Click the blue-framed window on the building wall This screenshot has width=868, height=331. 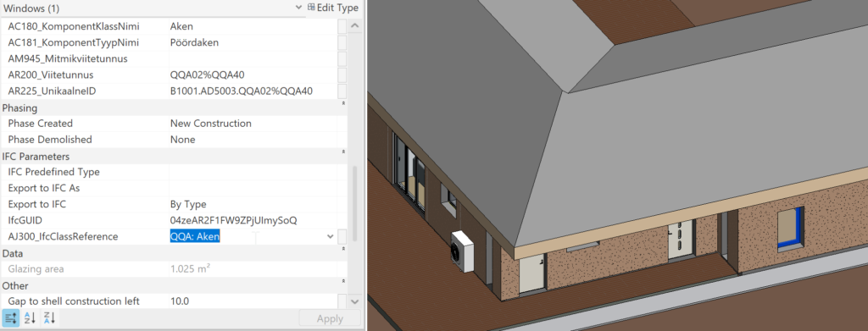tap(791, 228)
